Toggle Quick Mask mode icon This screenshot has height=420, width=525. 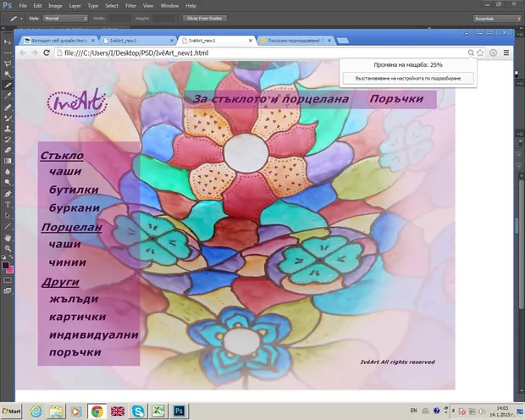tap(8, 279)
